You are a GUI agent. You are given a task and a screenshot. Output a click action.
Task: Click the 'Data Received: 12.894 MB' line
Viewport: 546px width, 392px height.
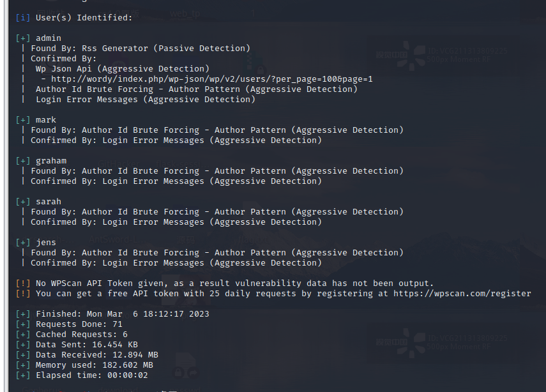click(x=96, y=355)
